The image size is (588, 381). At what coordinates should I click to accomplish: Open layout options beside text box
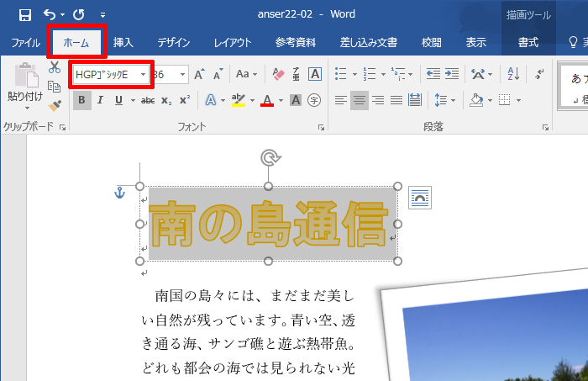pyautogui.click(x=420, y=198)
